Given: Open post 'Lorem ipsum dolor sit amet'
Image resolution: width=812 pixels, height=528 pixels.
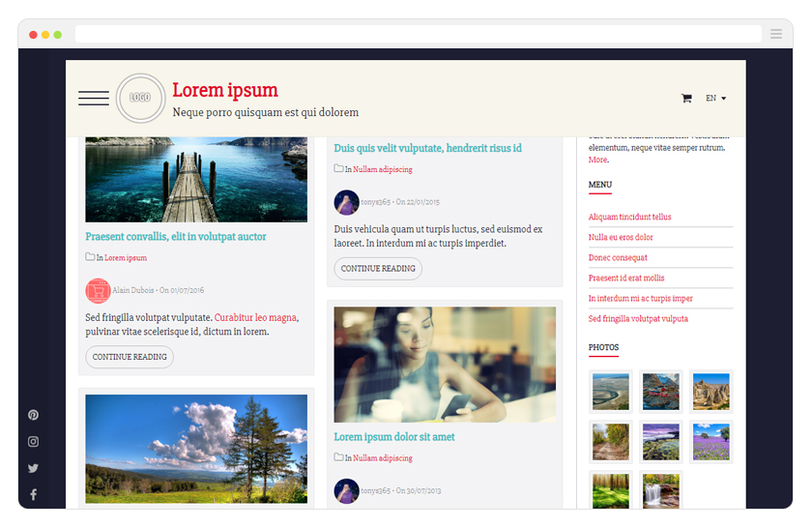Looking at the screenshot, I should click(x=394, y=437).
